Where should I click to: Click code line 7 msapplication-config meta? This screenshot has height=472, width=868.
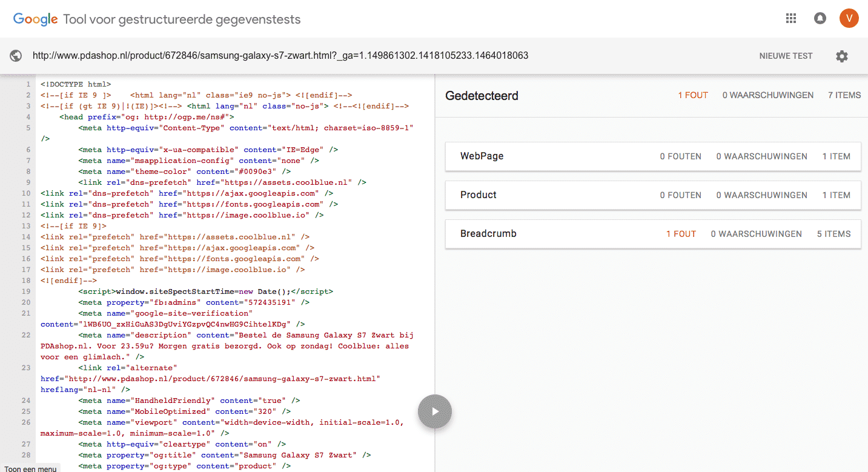[199, 161]
